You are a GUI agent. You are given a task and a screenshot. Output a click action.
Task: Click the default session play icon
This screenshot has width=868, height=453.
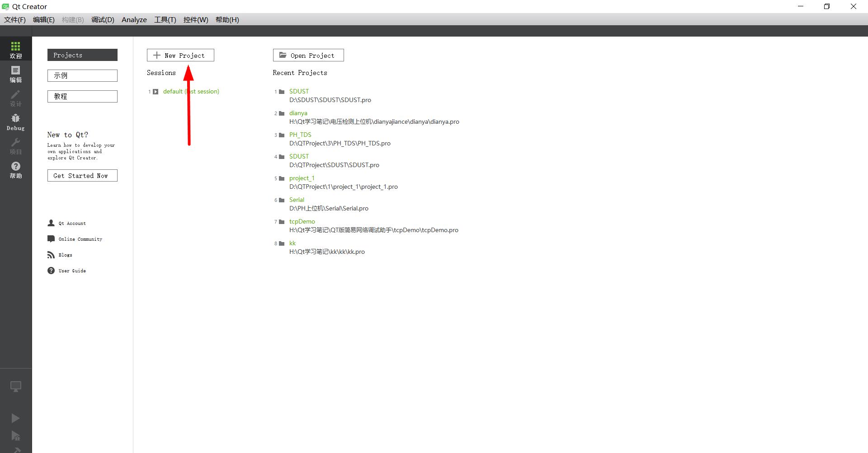click(x=156, y=92)
